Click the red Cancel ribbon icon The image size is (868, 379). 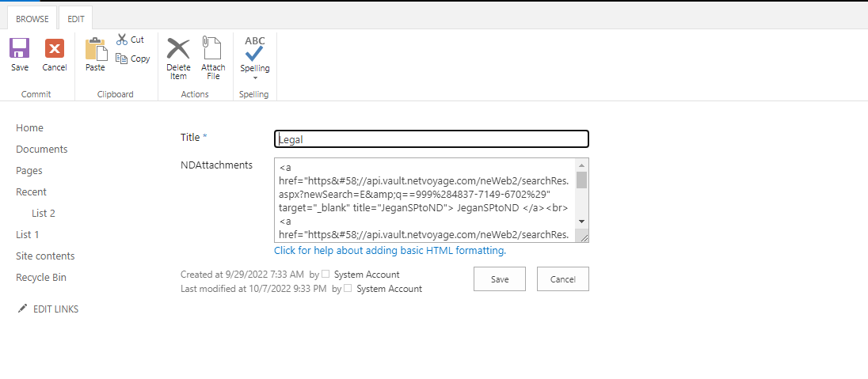click(x=54, y=49)
